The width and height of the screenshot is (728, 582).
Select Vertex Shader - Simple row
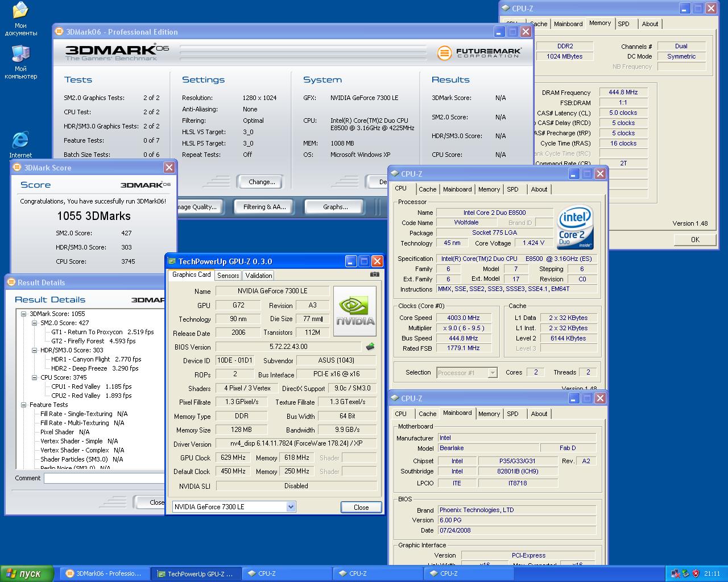point(79,441)
